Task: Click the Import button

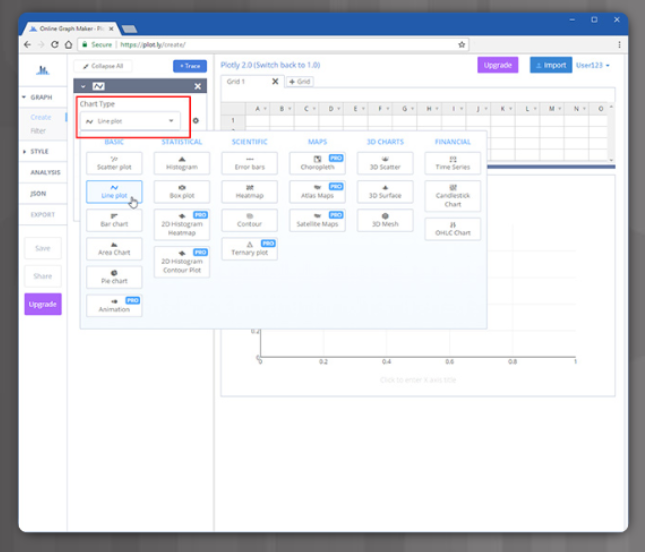Action: pyautogui.click(x=551, y=65)
